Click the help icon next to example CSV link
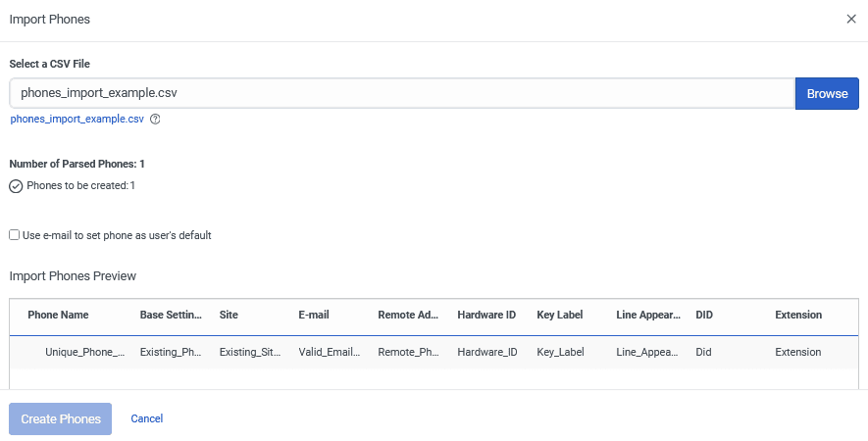The height and width of the screenshot is (441, 868). (155, 120)
